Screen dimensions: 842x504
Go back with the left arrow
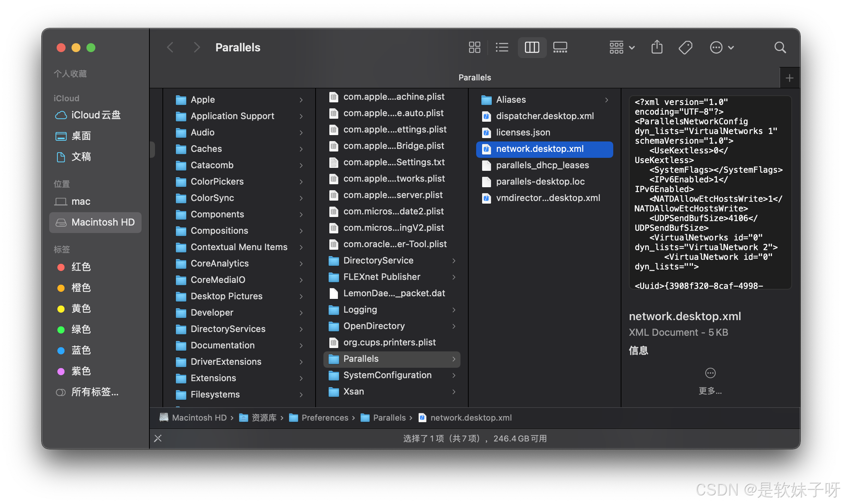pyautogui.click(x=170, y=47)
